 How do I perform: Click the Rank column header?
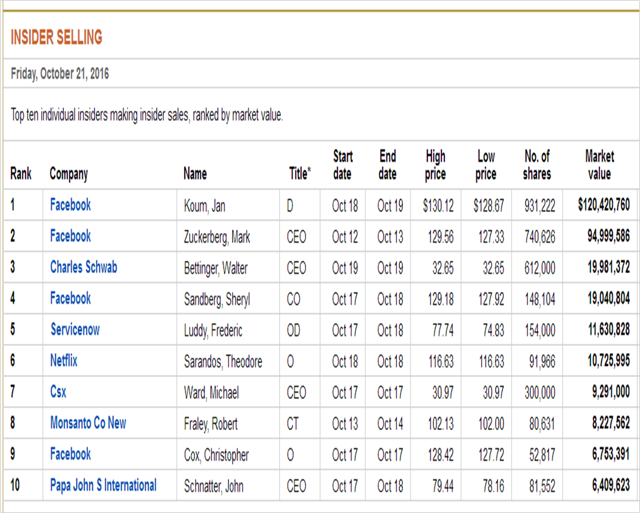21,174
